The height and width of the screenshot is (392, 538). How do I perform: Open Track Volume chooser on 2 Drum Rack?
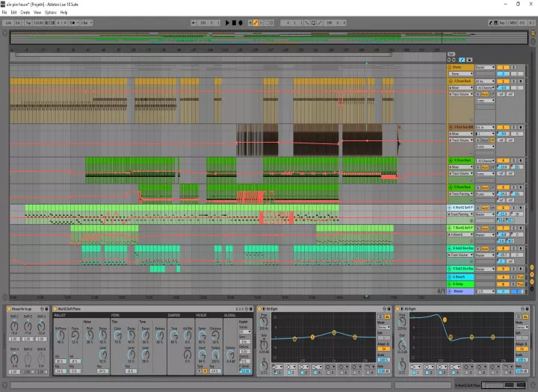(461, 94)
